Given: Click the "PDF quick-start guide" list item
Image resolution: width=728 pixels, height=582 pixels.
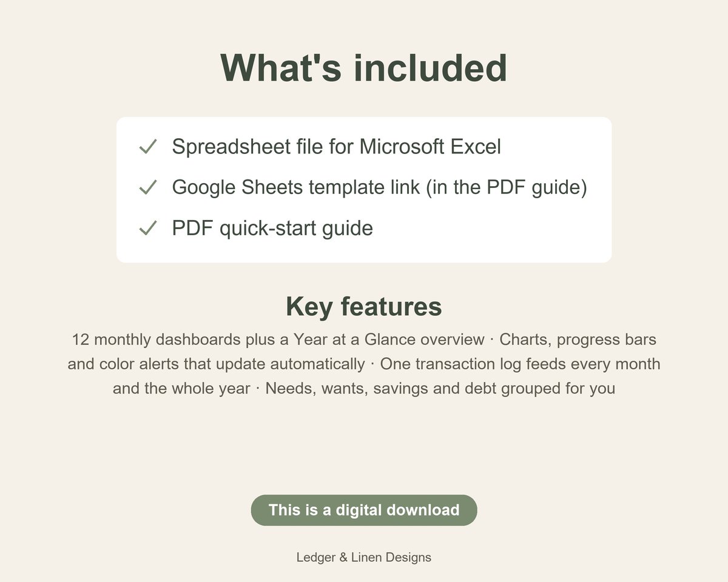Looking at the screenshot, I should click(x=272, y=229).
